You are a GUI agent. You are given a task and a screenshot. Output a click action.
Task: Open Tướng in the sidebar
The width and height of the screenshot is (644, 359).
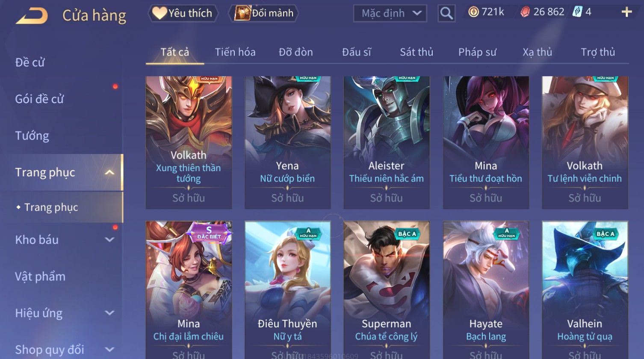click(32, 136)
